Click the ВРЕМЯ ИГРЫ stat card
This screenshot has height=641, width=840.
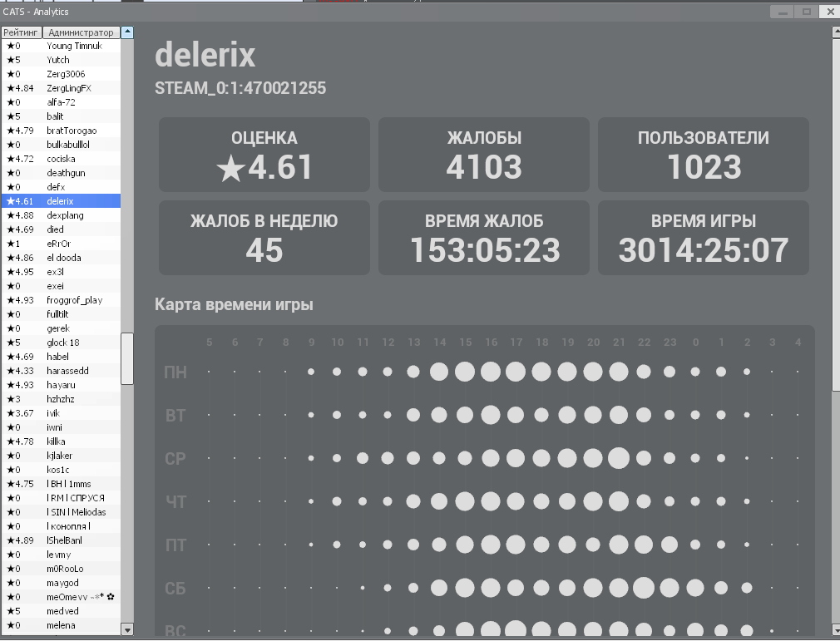coord(703,238)
